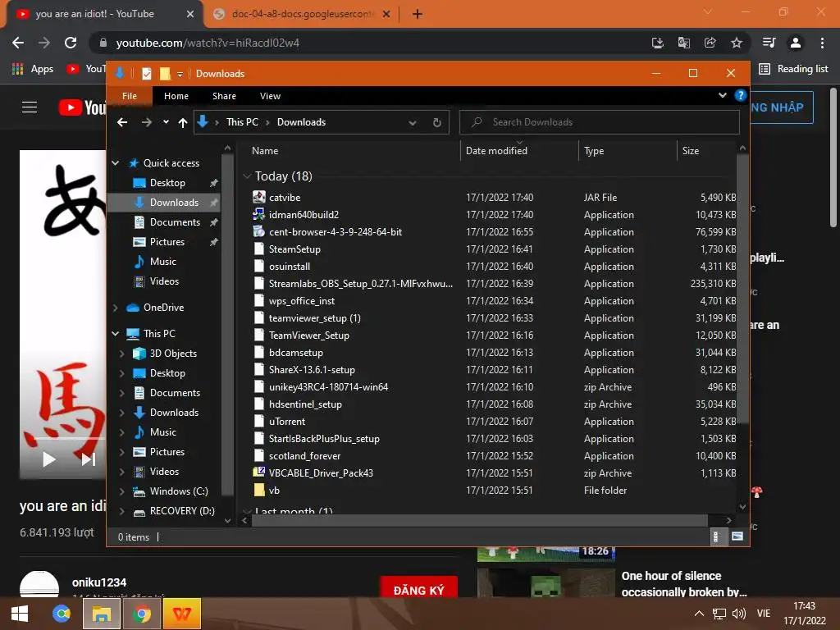The width and height of the screenshot is (840, 630).
Task: Open the Home ribbon tab
Action: pos(176,96)
